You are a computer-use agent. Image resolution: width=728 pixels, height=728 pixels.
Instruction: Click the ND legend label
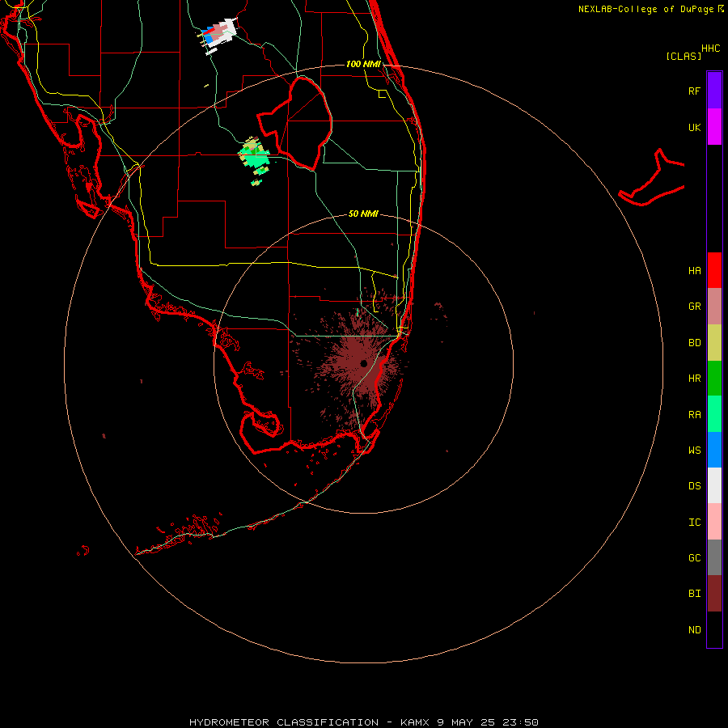(694, 630)
